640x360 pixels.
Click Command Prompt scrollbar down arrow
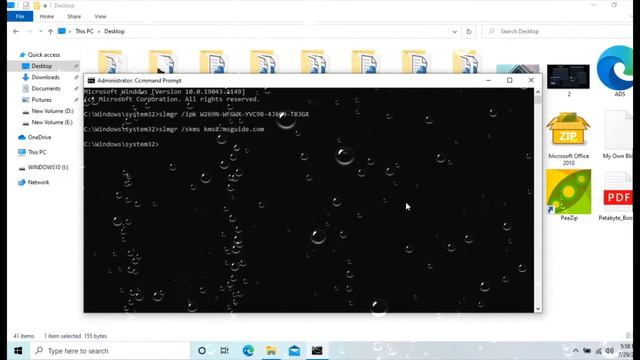click(x=538, y=309)
